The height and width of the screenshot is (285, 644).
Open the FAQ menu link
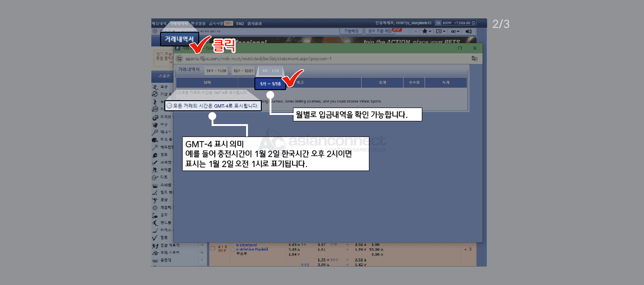click(240, 23)
